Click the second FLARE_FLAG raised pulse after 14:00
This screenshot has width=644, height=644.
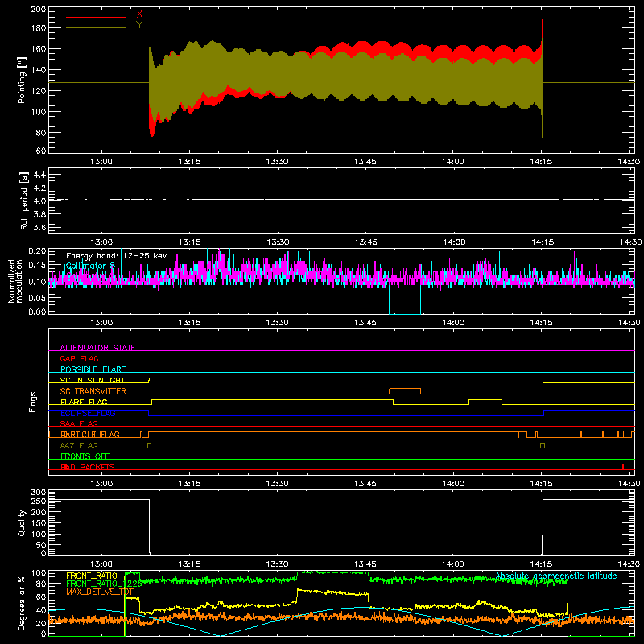485,399
